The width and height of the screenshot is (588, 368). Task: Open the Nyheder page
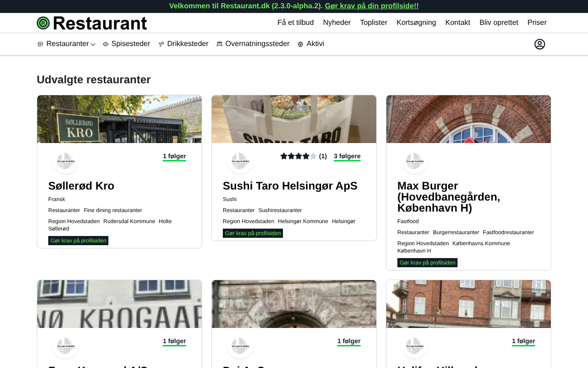337,23
